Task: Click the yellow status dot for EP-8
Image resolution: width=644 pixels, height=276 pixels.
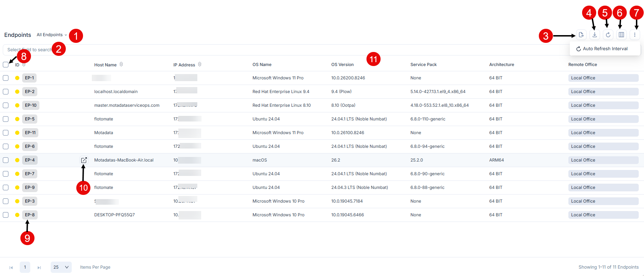Action: (x=17, y=215)
